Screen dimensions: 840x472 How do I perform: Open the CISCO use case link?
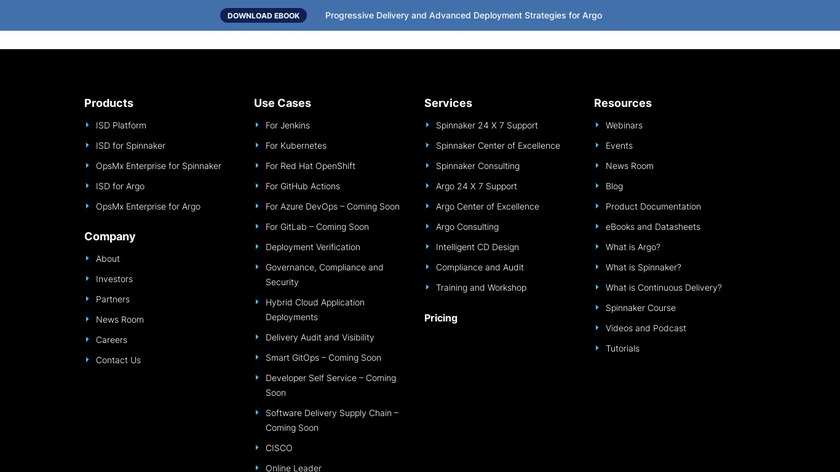tap(279, 448)
